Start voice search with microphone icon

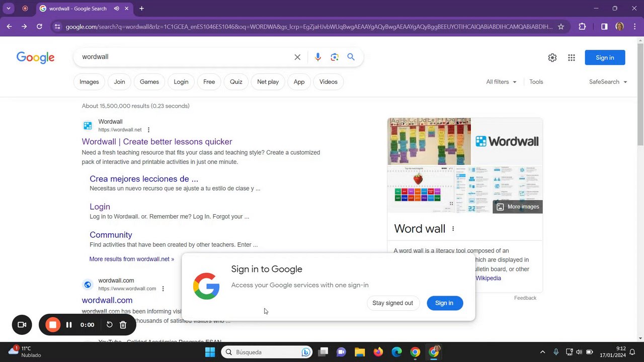317,57
